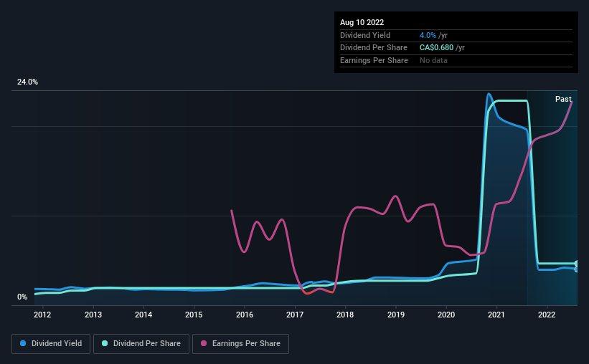
Task: Click the teal Dividend Per Share legend dot
Action: tap(105, 343)
